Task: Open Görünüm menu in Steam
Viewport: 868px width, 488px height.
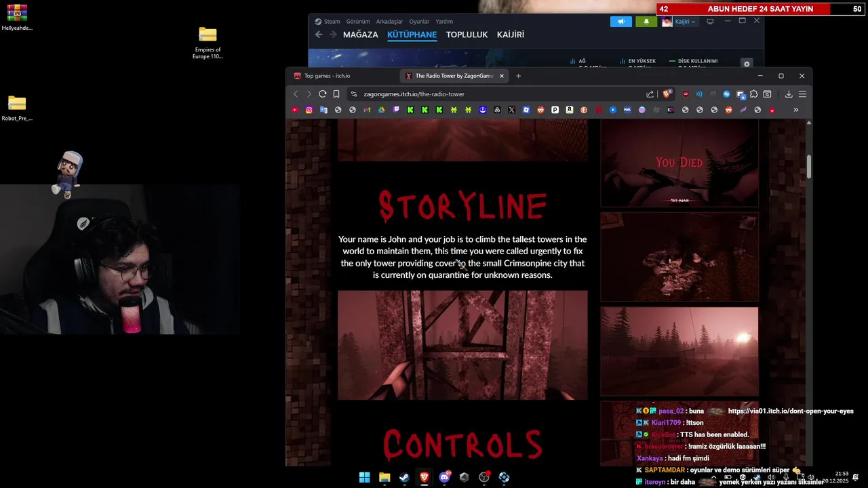Action: 358,22
